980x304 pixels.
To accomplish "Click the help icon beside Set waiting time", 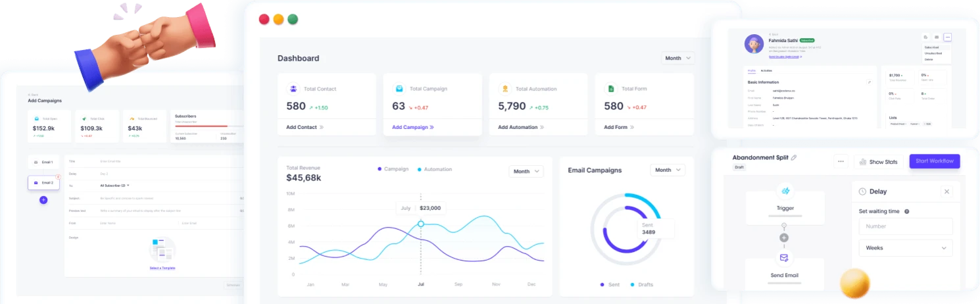I will click(x=906, y=211).
